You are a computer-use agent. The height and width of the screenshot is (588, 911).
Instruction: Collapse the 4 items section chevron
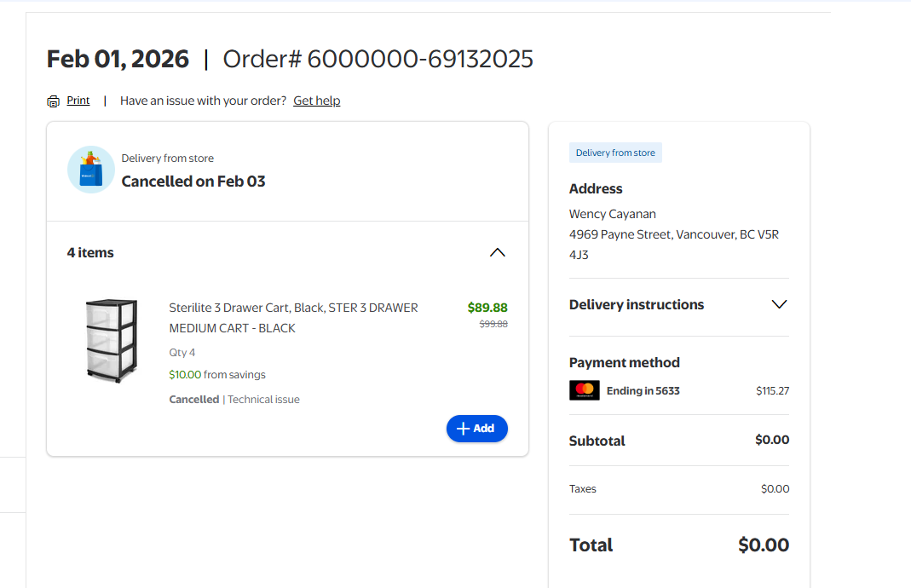pyautogui.click(x=498, y=252)
